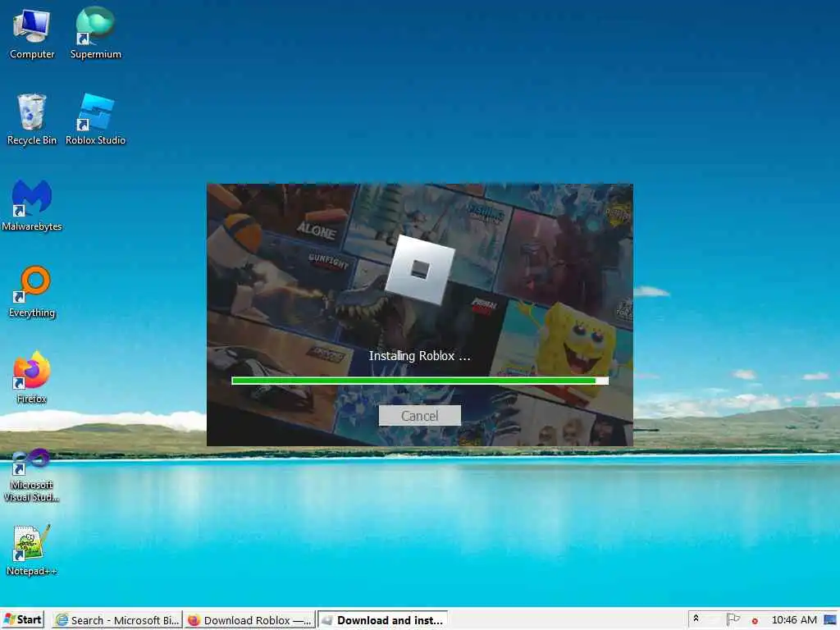Open the Action Center flag icon
Image resolution: width=840 pixels, height=630 pixels.
(733, 619)
